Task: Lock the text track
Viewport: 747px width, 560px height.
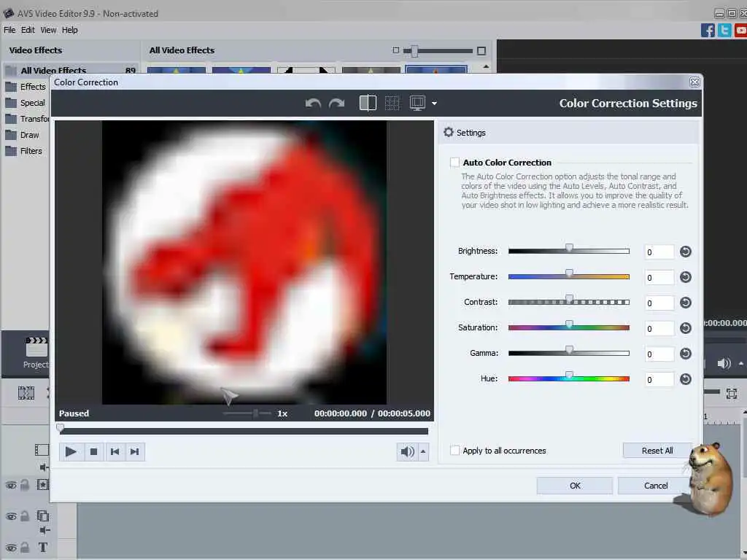Action: point(25,548)
